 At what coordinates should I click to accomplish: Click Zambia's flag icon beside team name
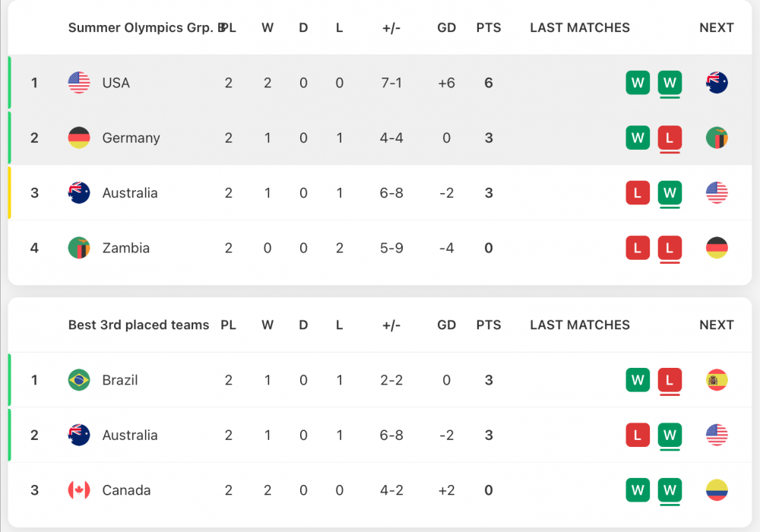point(79,248)
